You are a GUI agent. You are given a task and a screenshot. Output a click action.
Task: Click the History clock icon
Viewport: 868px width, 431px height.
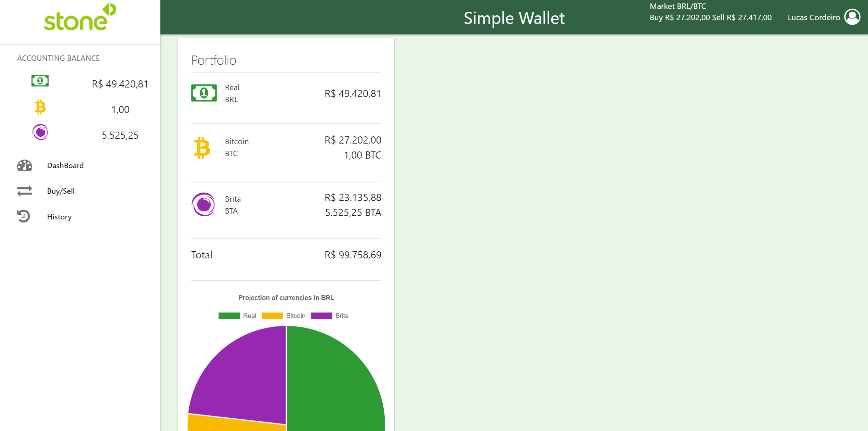coord(24,216)
